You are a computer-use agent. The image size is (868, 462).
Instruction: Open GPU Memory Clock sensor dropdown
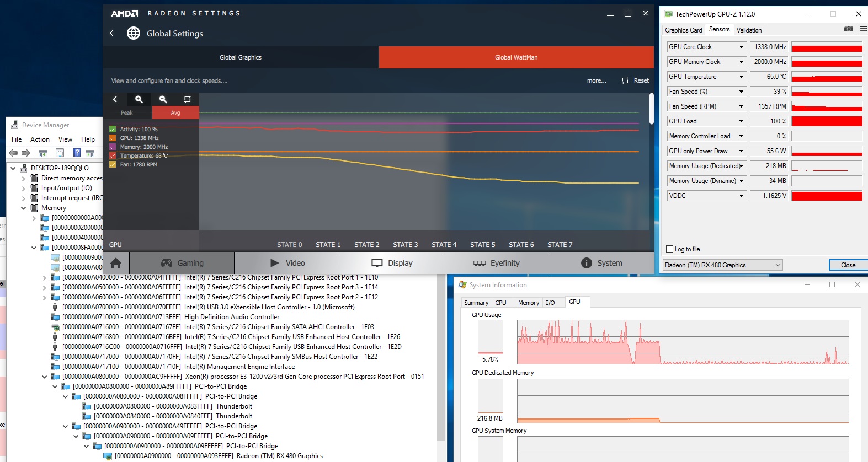741,62
